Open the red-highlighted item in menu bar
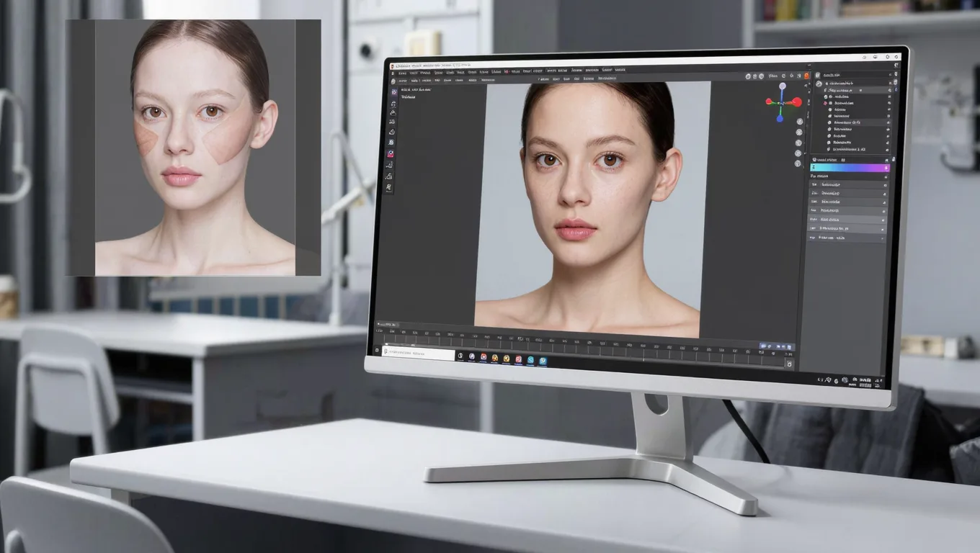The height and width of the screenshot is (553, 980). click(x=506, y=71)
